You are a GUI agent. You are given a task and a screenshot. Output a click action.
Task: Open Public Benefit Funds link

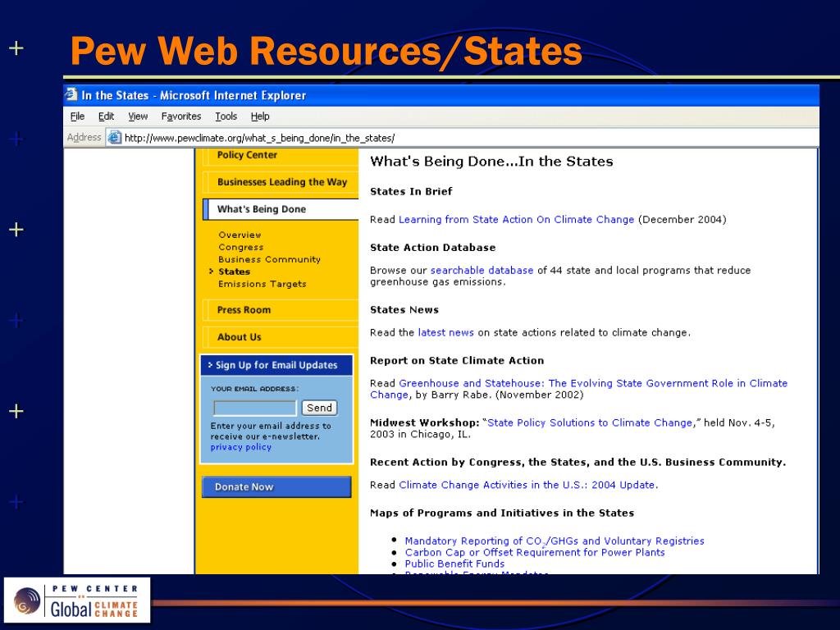454,564
